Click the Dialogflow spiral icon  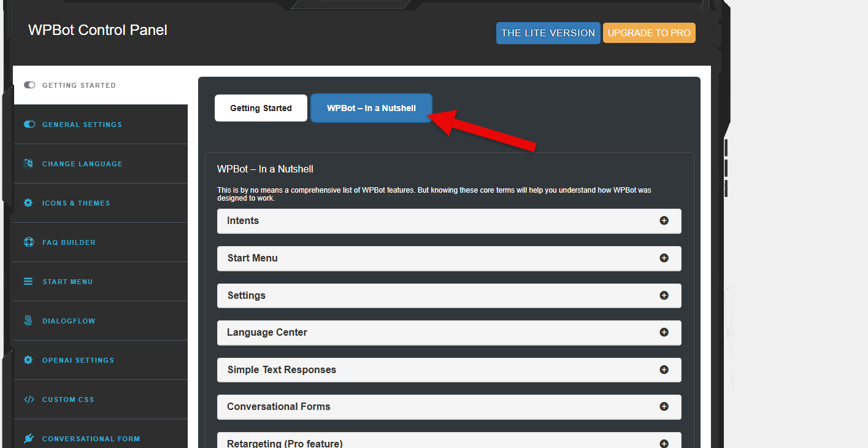click(x=28, y=320)
